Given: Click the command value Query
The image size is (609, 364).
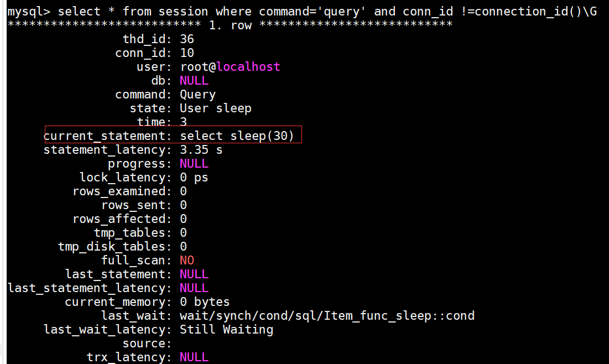Looking at the screenshot, I should pyautogui.click(x=197, y=95).
